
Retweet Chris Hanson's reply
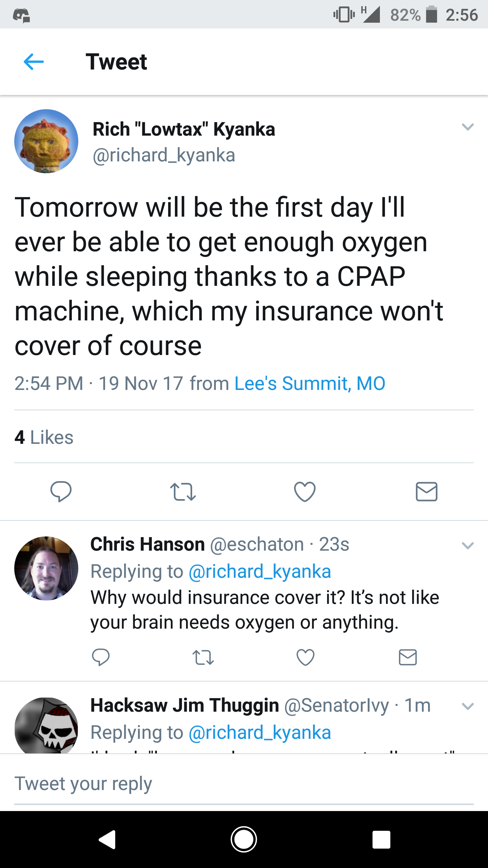[x=203, y=657]
